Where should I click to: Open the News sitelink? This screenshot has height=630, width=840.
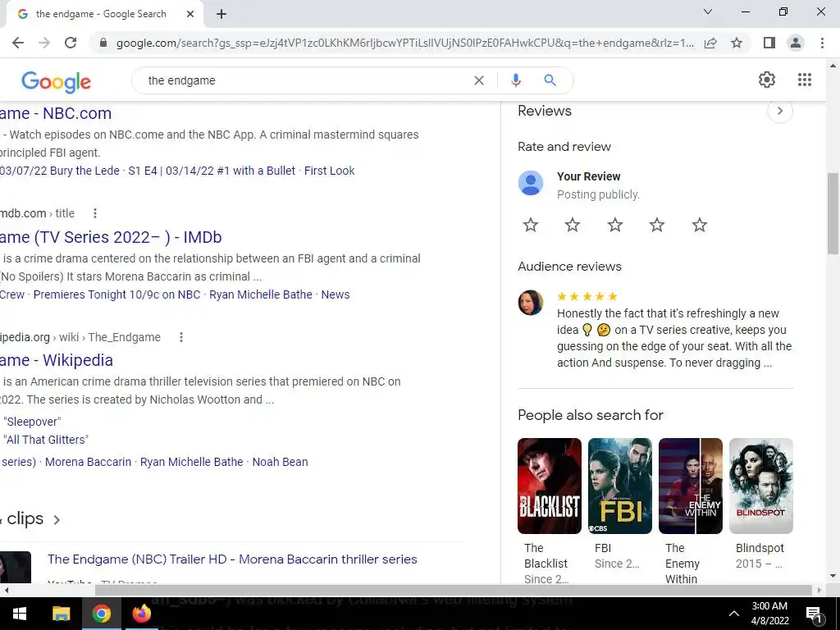click(336, 294)
